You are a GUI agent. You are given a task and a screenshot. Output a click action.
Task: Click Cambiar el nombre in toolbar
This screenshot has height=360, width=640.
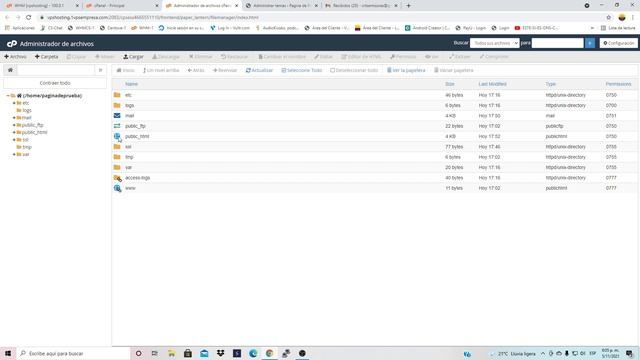click(x=282, y=57)
